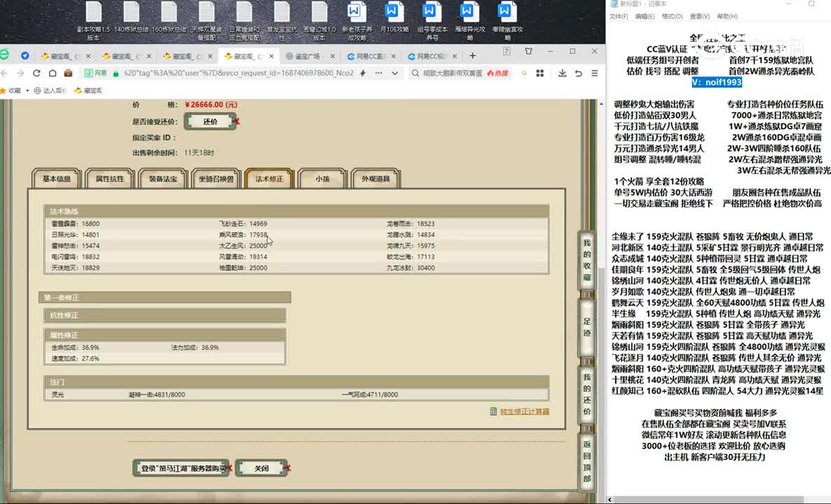Open the 秦陵皇宫攻略 WPS document

coord(508,20)
